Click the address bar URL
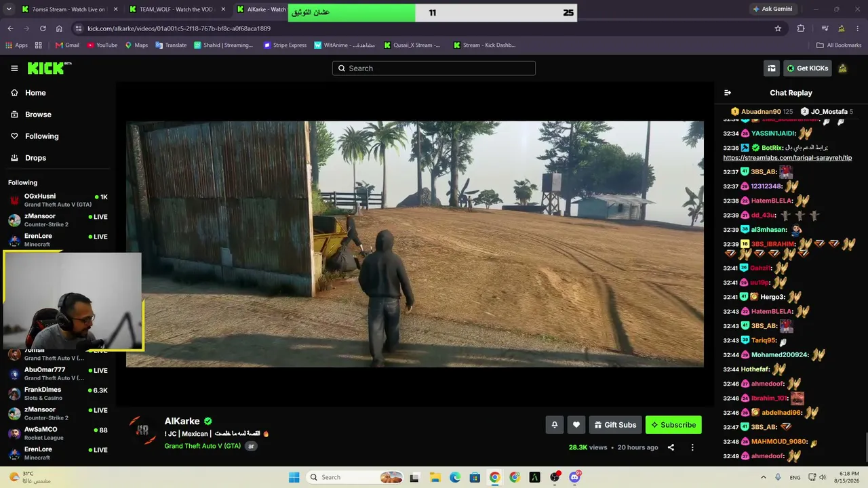Screen dimensions: 868x488 [179, 28]
